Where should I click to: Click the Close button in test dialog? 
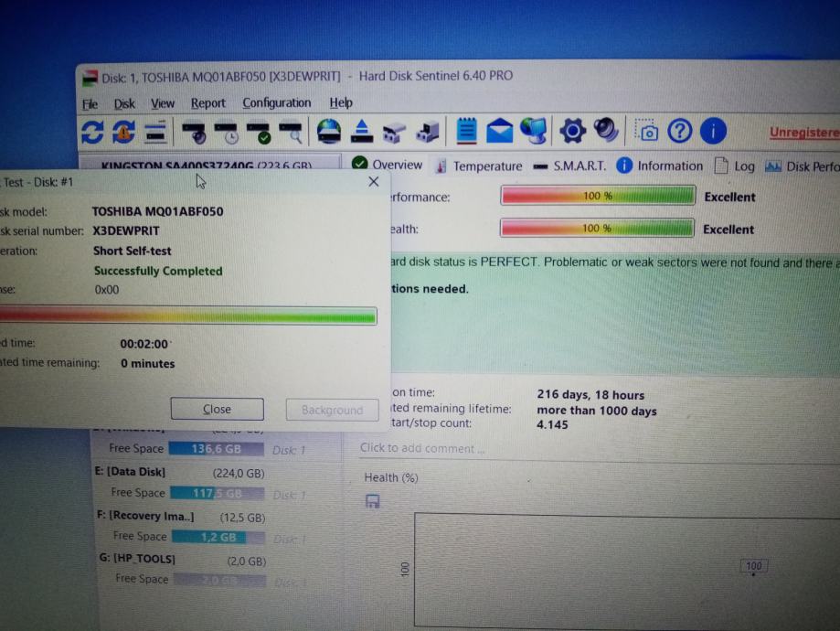[x=217, y=409]
